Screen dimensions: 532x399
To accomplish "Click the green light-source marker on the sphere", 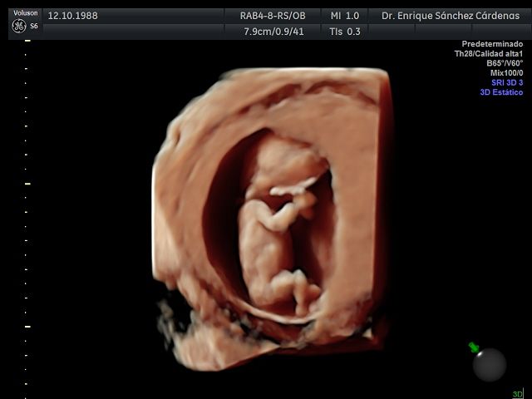I will (x=474, y=347).
